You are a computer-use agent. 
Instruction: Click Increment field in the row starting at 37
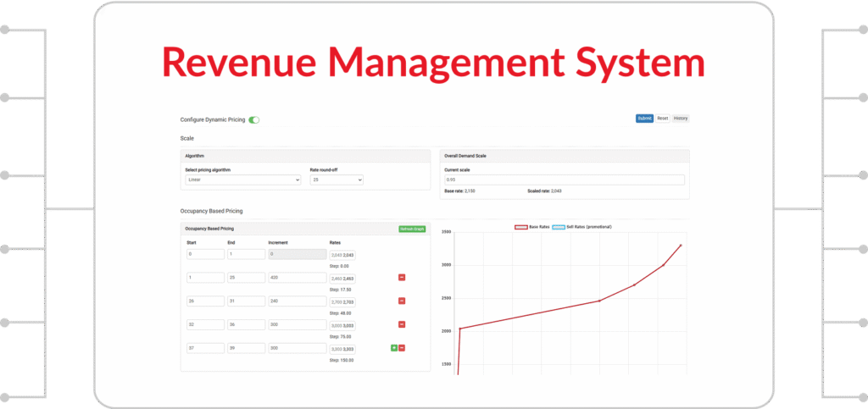(298, 348)
